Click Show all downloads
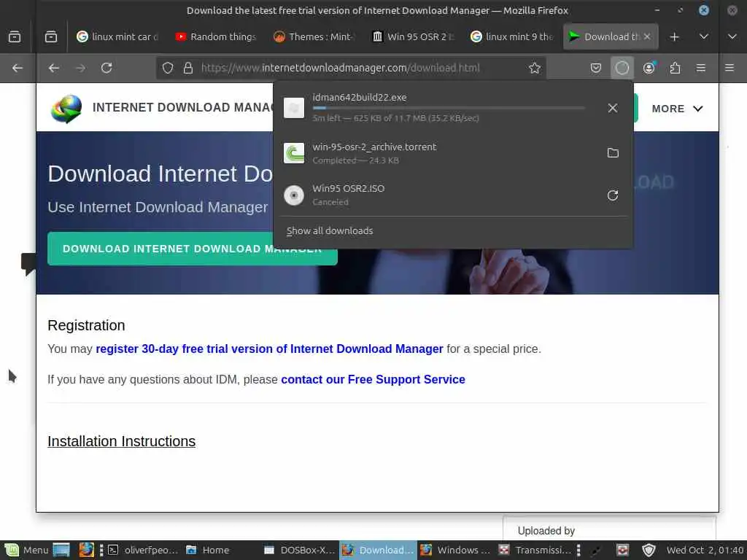Viewport: 747px width, 560px height. pyautogui.click(x=330, y=231)
